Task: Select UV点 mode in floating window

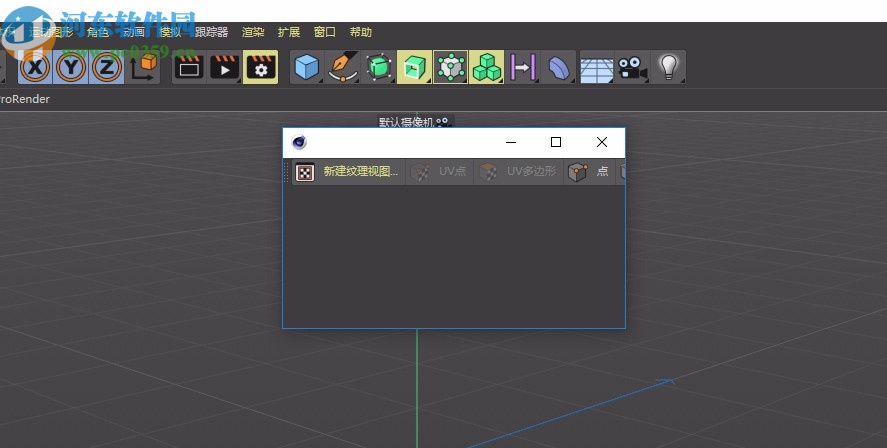Action: 440,171
